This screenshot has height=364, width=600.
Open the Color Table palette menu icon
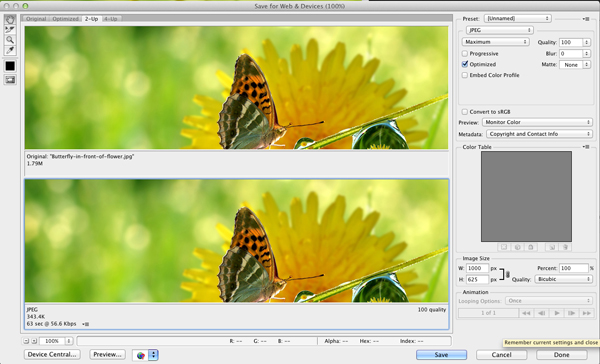(x=586, y=147)
